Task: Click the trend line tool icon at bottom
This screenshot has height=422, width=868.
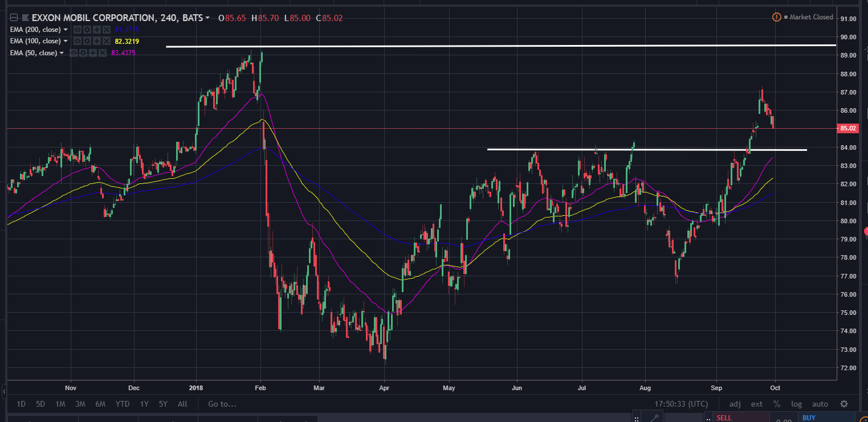Action: [x=654, y=418]
